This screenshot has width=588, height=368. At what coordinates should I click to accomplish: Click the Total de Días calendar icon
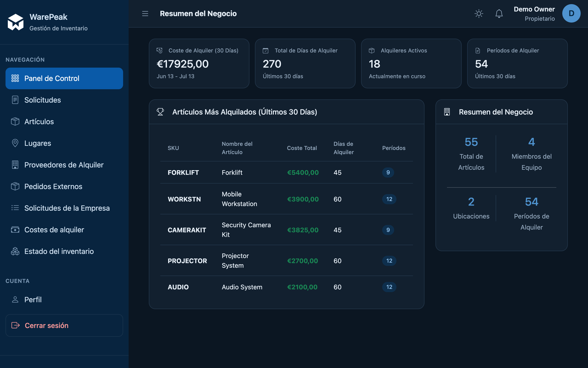266,51
